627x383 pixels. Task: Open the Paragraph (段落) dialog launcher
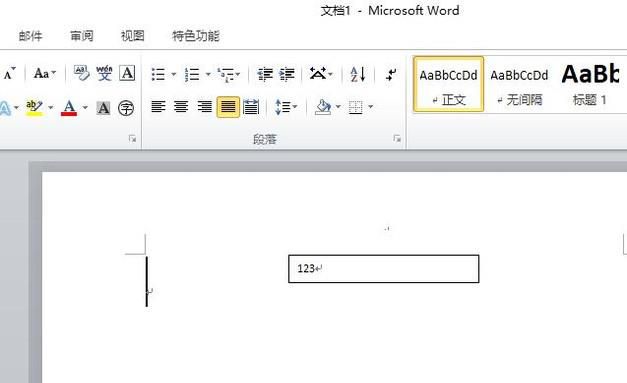tap(397, 139)
